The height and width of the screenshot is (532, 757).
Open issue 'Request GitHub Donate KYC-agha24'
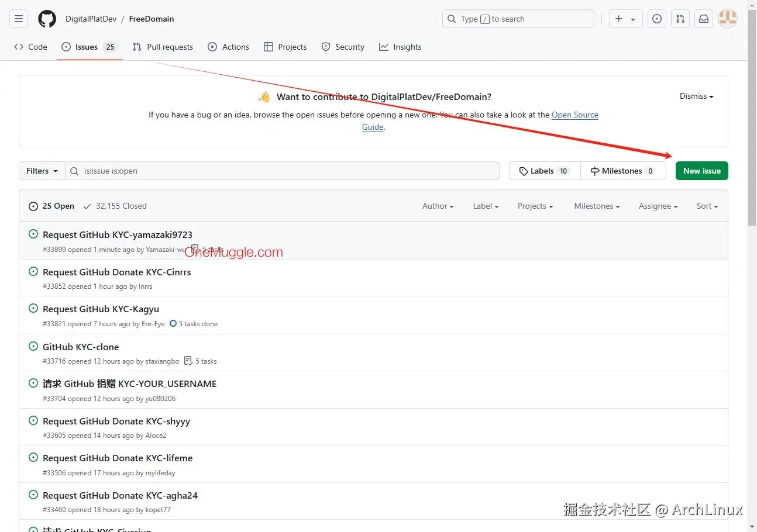[121, 495]
